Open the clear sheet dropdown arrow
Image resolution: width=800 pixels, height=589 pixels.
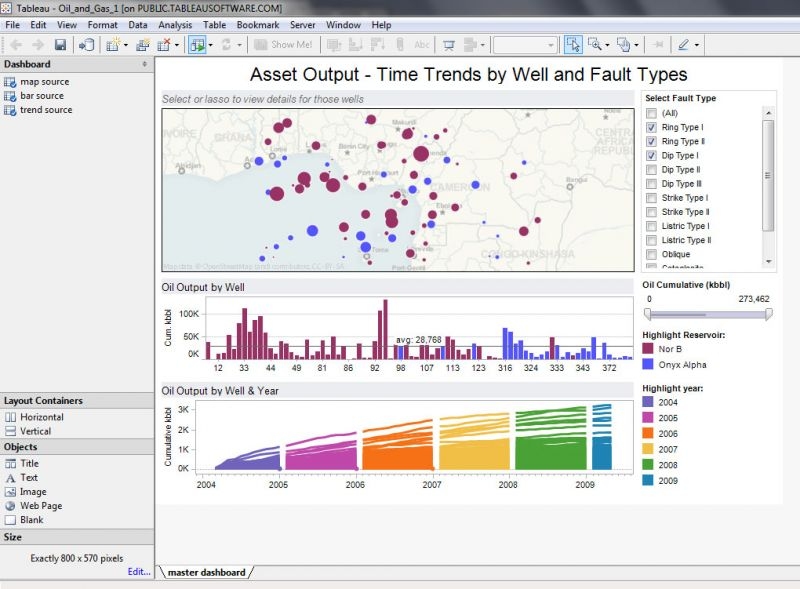(x=178, y=45)
